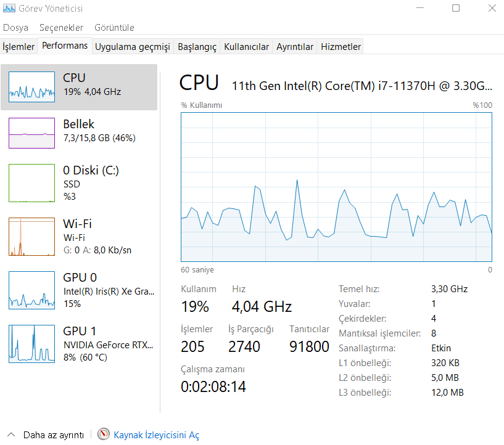Click the Kaynak İzleyicisi resource monitor icon
Viewport: 504px width, 445px height.
point(104,434)
